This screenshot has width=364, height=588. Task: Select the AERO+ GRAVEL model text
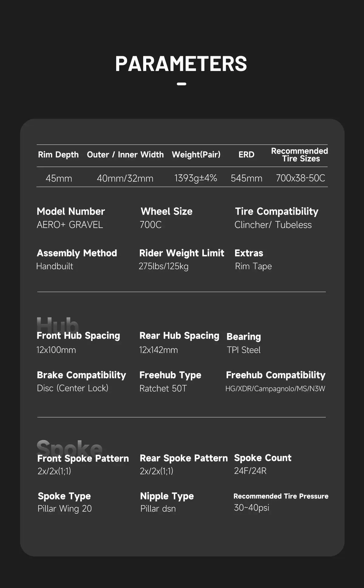pyautogui.click(x=70, y=225)
